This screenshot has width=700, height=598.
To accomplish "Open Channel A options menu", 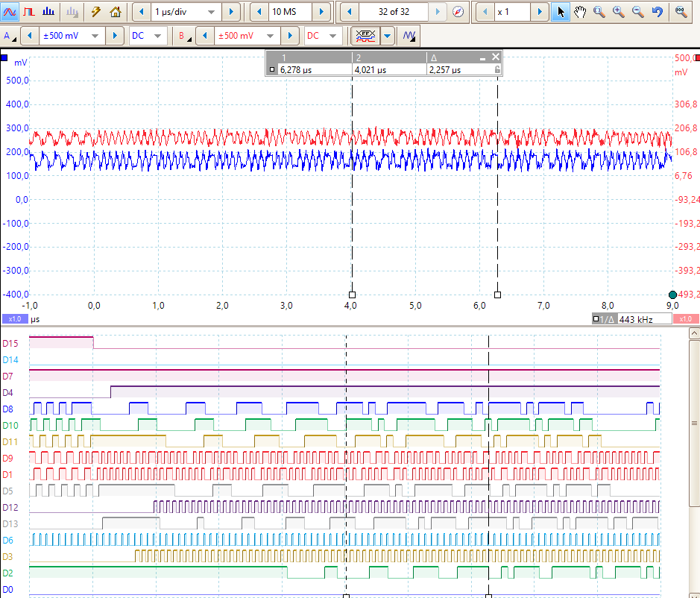I will [x=7, y=36].
